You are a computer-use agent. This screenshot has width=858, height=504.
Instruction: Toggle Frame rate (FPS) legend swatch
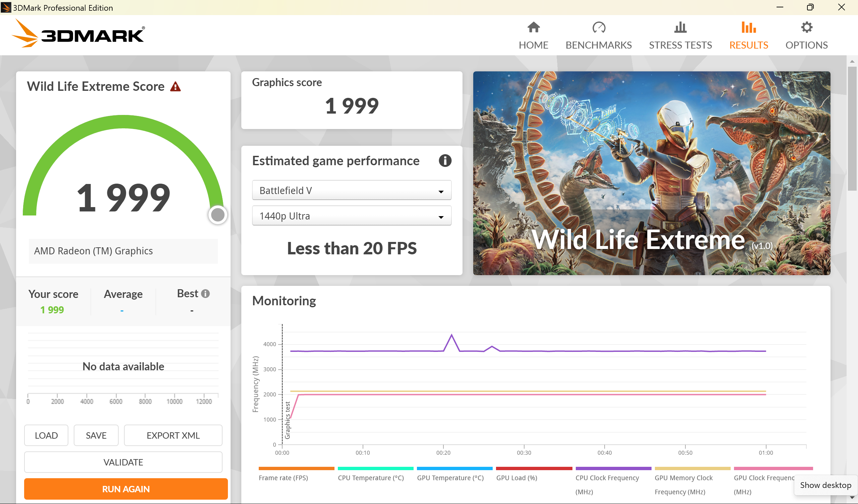pyautogui.click(x=296, y=468)
